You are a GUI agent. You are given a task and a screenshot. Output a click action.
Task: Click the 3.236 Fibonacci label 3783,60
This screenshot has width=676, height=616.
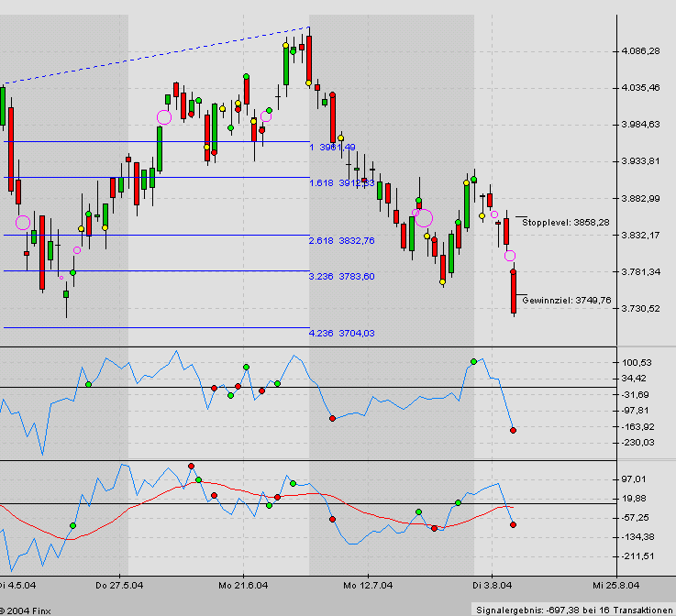coord(341,276)
